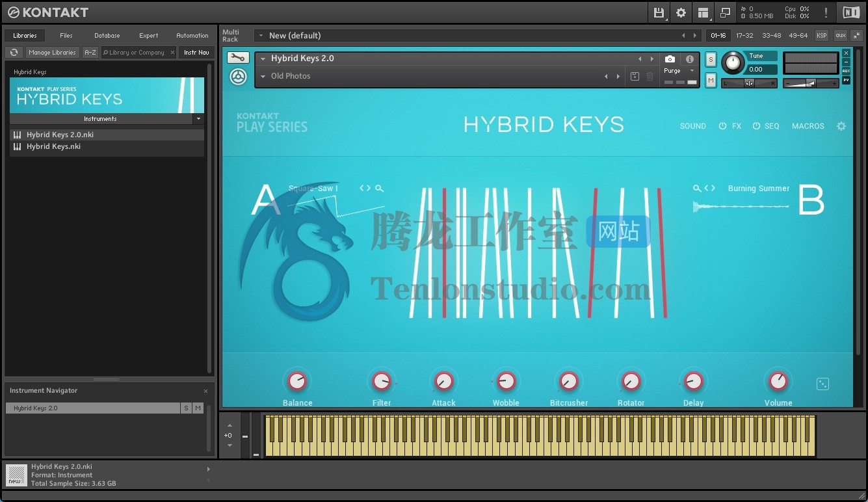Close the Instrument Navigator panel
This screenshot has width=868, height=502.
click(x=205, y=391)
